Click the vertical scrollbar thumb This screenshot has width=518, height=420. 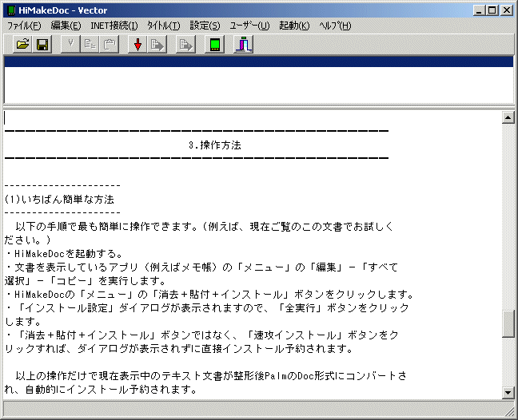click(x=508, y=323)
